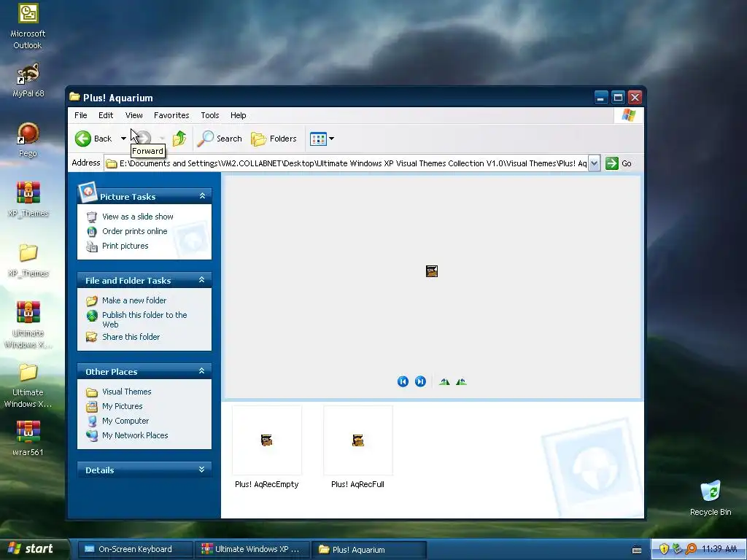The width and height of the screenshot is (747, 560).
Task: Click the green Go arrow button
Action: point(612,163)
